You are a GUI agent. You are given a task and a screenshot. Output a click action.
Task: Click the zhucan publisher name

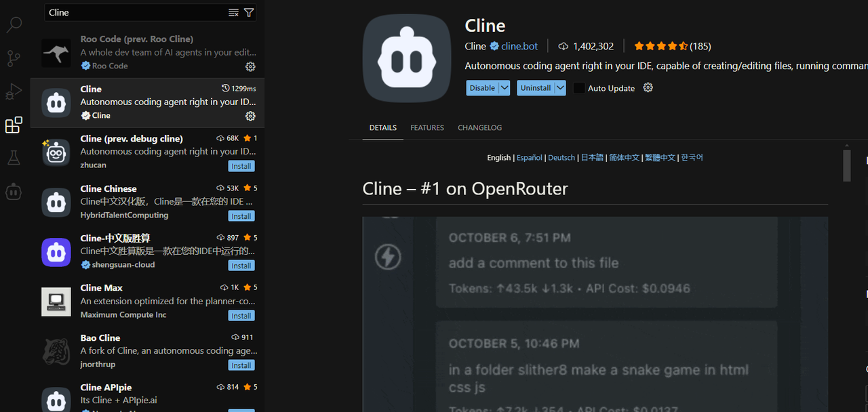(x=93, y=165)
